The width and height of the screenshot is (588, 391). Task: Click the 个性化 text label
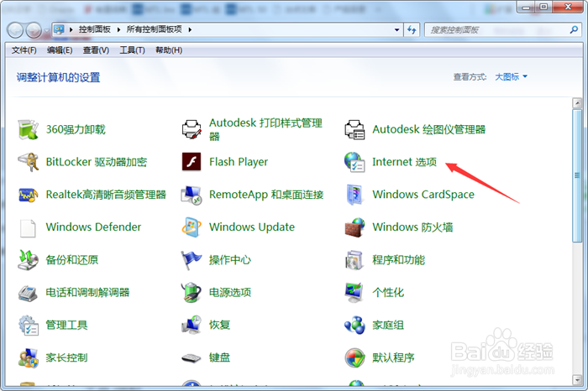coord(388,293)
